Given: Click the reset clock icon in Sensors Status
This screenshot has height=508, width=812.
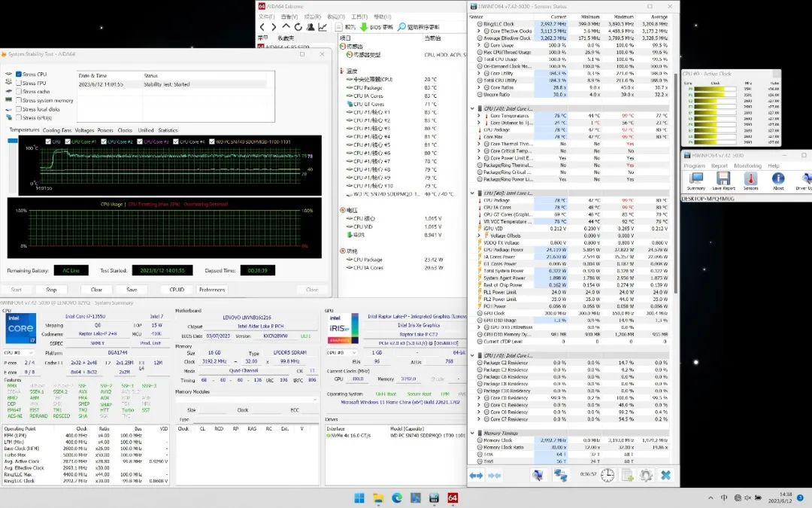Looking at the screenshot, I should (607, 475).
